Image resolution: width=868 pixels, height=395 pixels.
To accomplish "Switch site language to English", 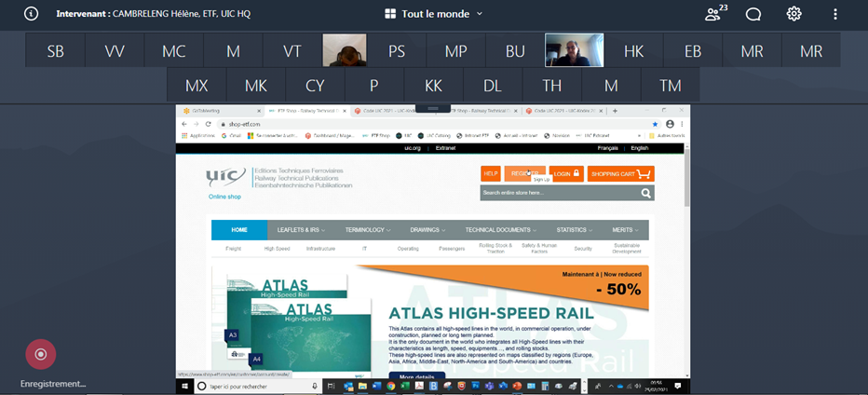I will click(640, 148).
